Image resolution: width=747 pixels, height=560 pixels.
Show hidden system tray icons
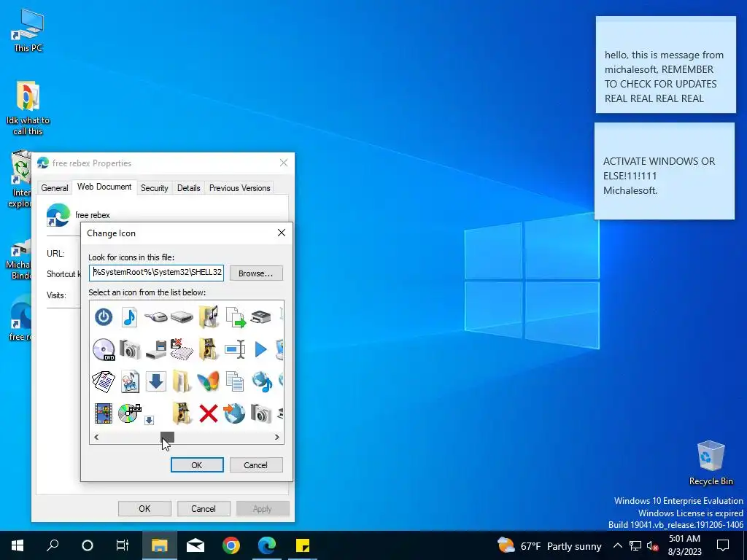point(617,545)
